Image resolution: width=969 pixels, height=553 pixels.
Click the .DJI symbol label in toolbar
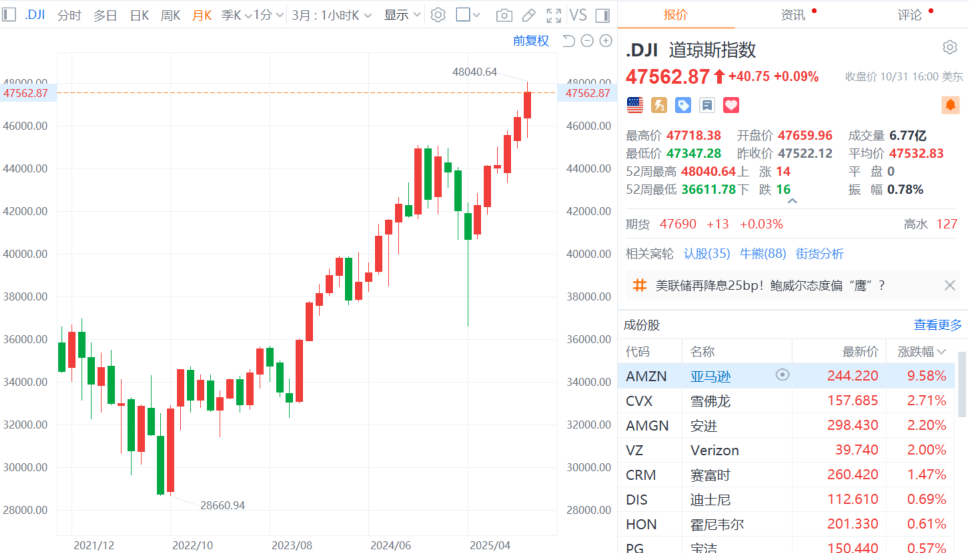[35, 14]
